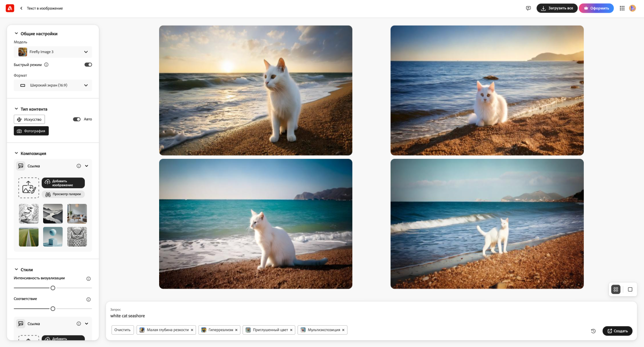Remove the Малая глубина резкости tag

pos(192,330)
